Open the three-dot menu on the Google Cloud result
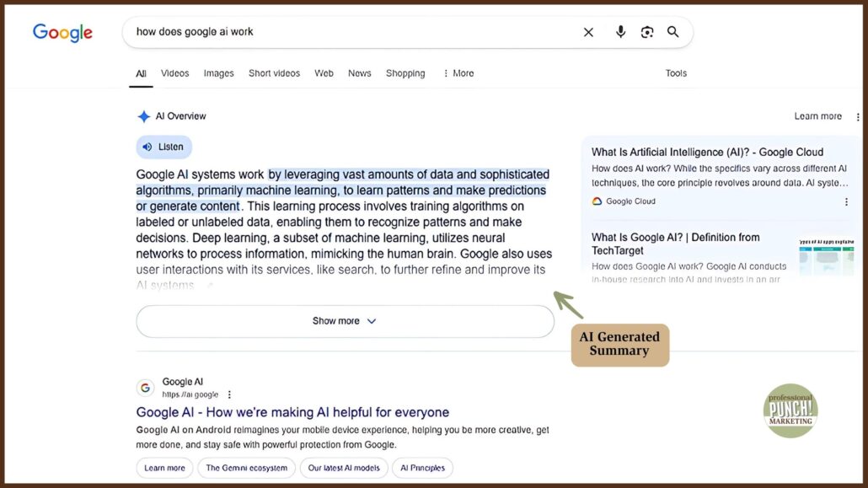 [x=847, y=201]
